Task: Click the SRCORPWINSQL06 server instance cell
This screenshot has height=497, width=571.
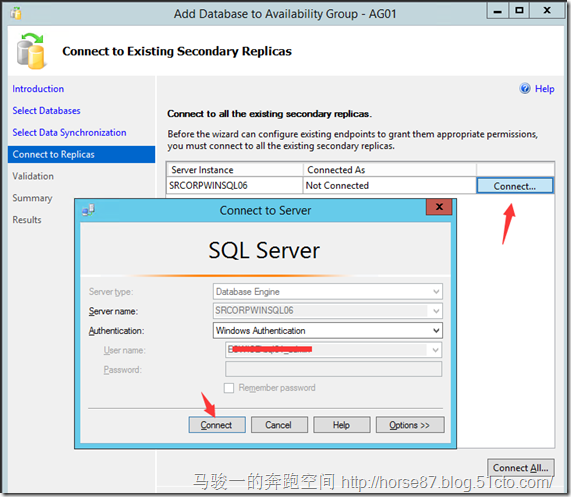Action: click(235, 186)
